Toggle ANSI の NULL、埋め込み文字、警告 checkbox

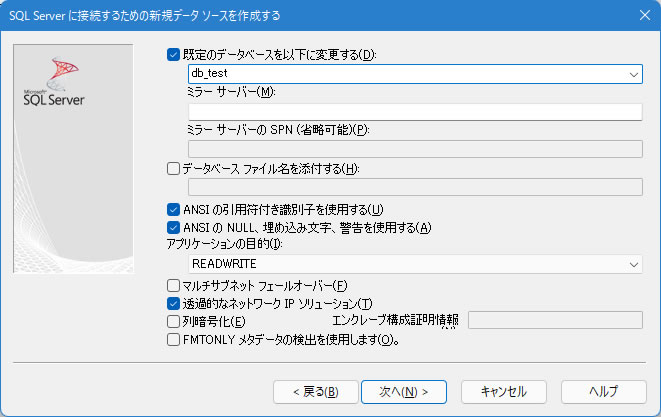click(174, 227)
